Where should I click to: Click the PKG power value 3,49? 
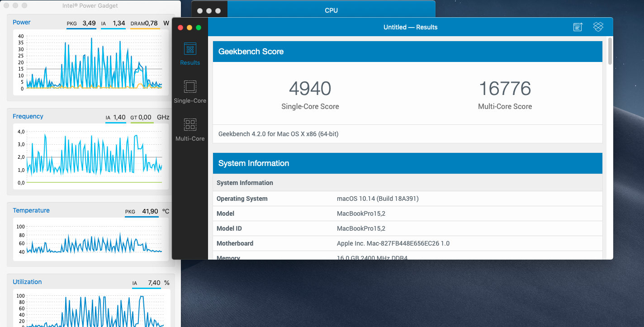coord(89,23)
